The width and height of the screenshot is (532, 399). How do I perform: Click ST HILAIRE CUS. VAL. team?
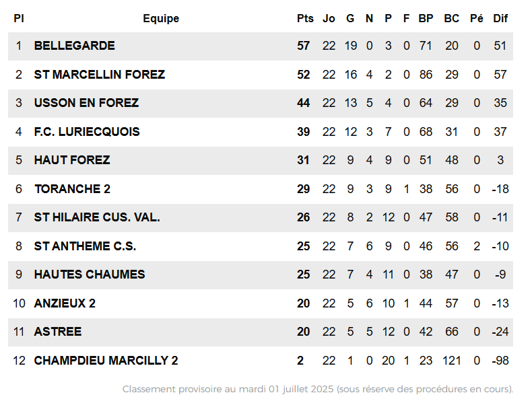coord(97,217)
